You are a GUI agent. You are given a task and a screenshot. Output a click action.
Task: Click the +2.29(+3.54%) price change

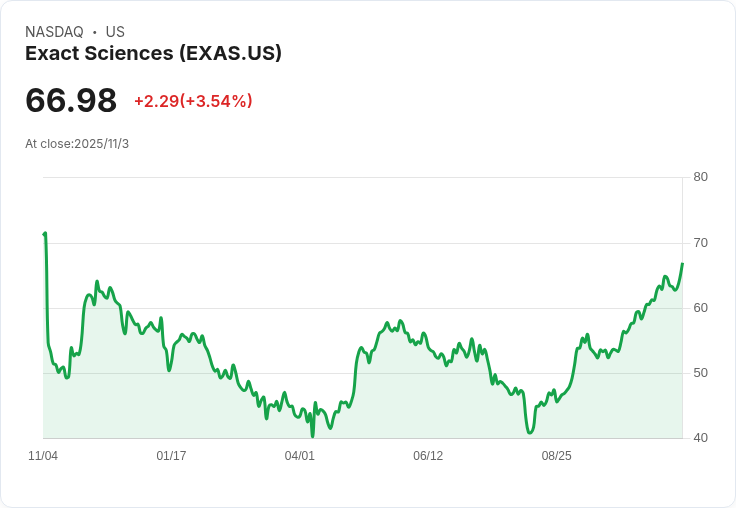[193, 101]
